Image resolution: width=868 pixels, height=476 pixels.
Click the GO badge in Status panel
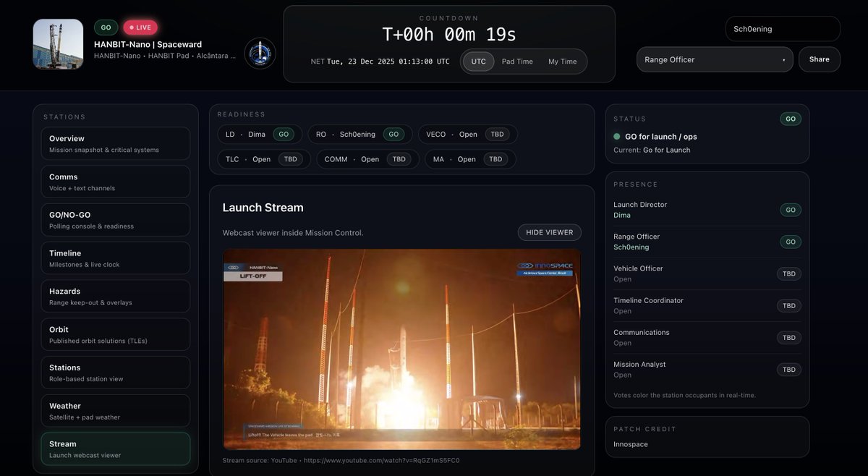(x=791, y=119)
